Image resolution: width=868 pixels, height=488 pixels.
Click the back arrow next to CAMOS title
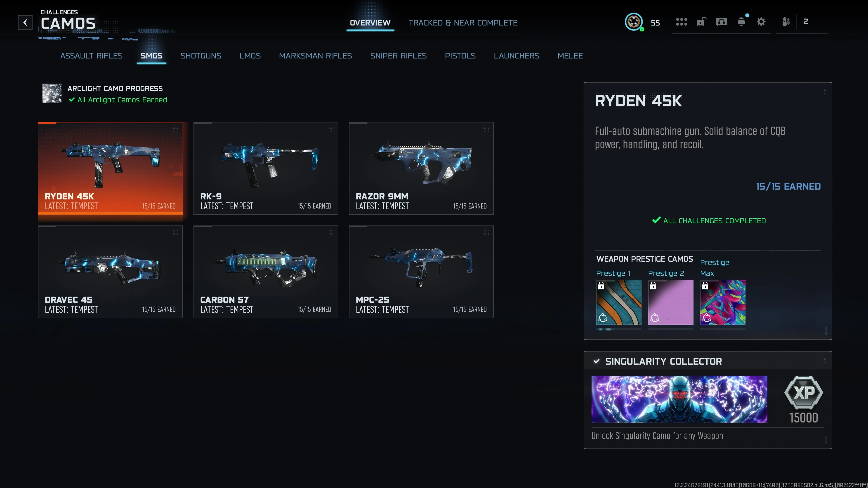pos(25,22)
